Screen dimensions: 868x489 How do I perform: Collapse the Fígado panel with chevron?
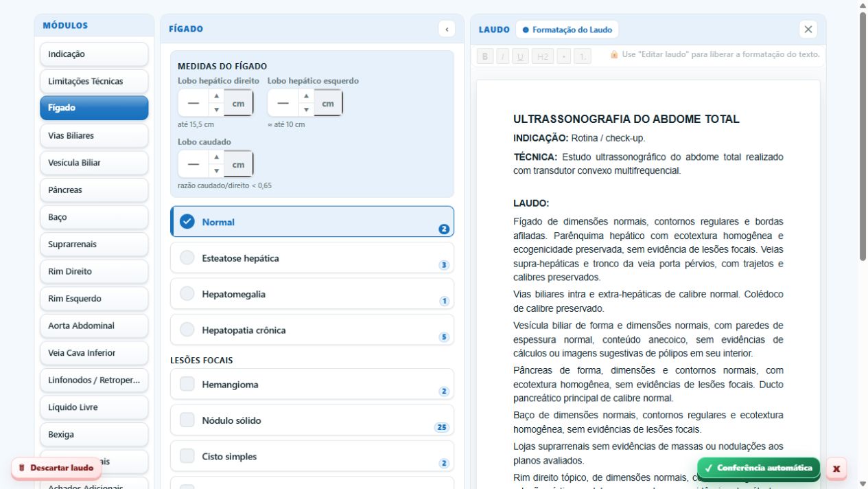coord(447,29)
